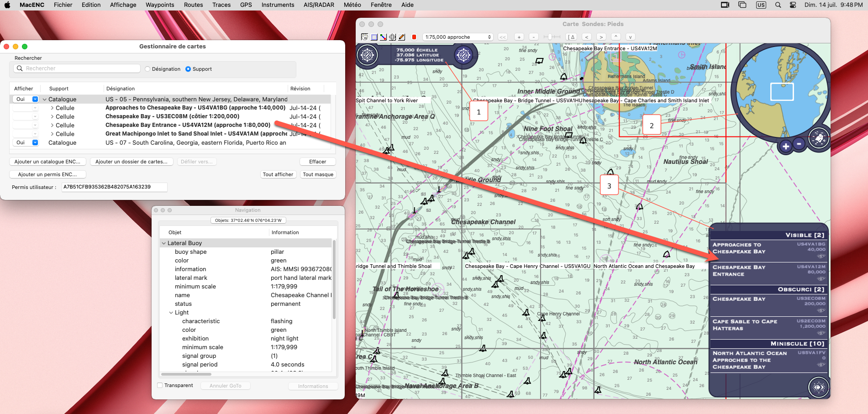Screen dimensions: 868x414
Task: Open macOS Spotlight search icon
Action: (x=778, y=5)
